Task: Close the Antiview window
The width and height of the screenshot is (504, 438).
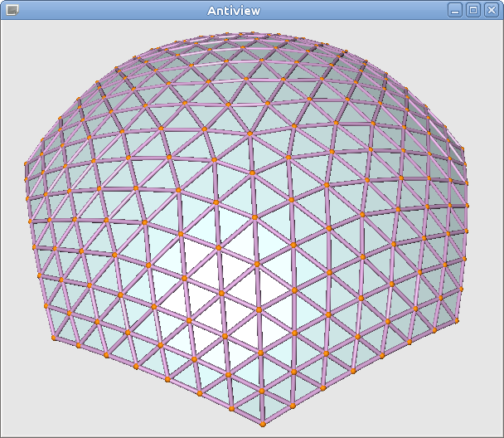Action: (490, 10)
